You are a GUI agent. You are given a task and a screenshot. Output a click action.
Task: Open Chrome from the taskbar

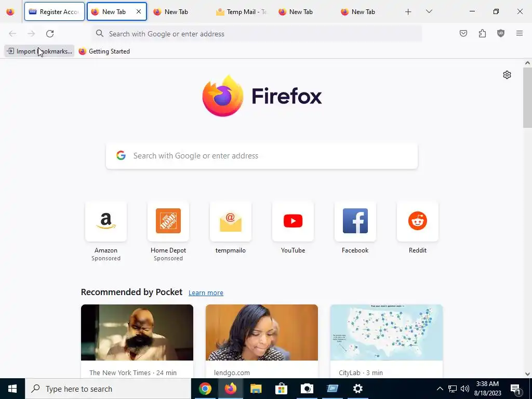(205, 389)
